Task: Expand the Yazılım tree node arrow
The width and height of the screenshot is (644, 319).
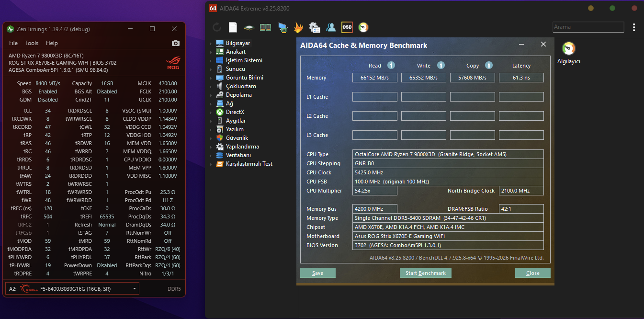Action: (211, 130)
